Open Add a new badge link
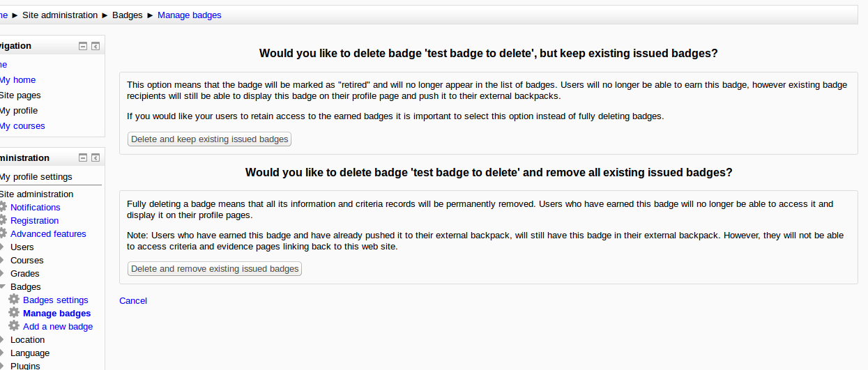Image resolution: width=868 pixels, height=370 pixels. click(x=58, y=326)
